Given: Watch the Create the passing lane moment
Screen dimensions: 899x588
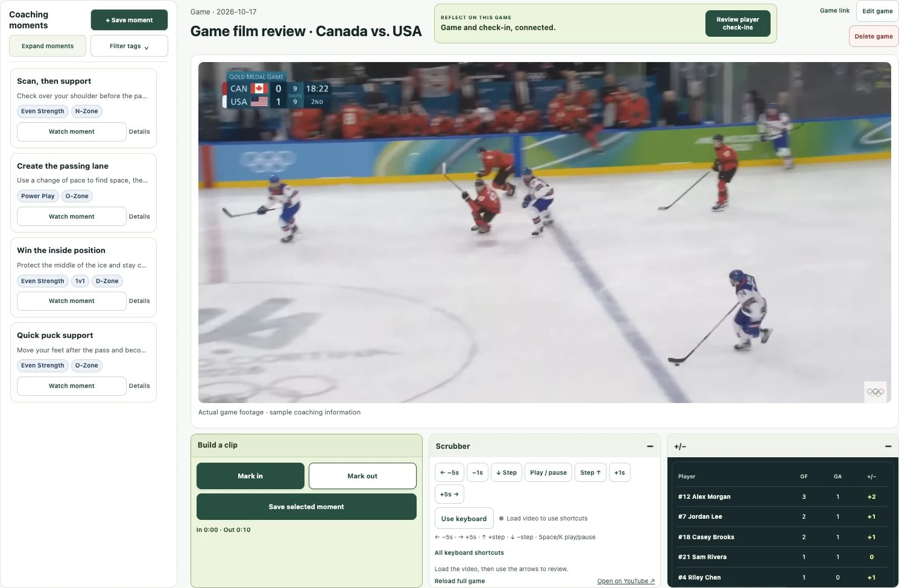Looking at the screenshot, I should click(71, 217).
